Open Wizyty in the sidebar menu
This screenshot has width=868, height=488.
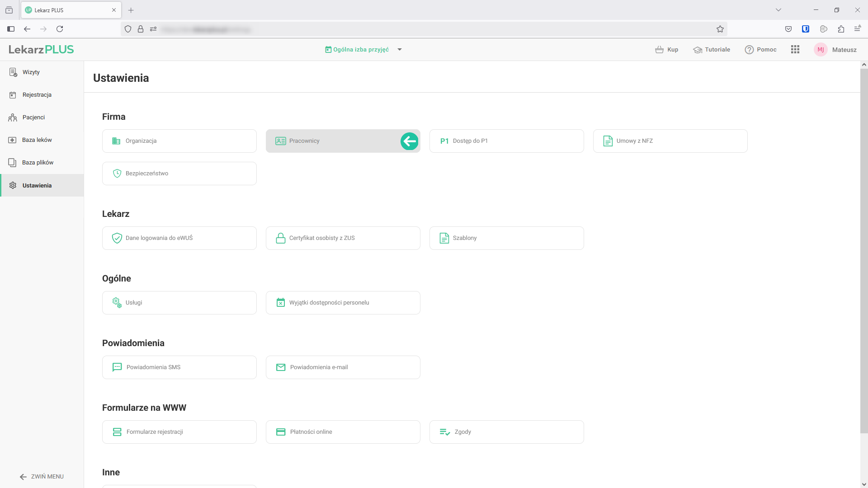[31, 72]
